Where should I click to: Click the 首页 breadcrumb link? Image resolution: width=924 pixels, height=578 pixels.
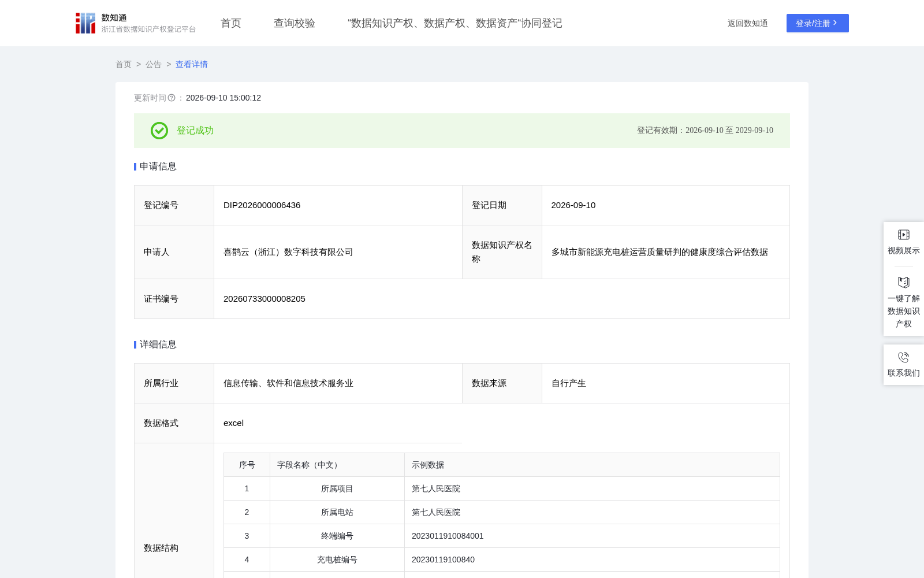coord(124,64)
